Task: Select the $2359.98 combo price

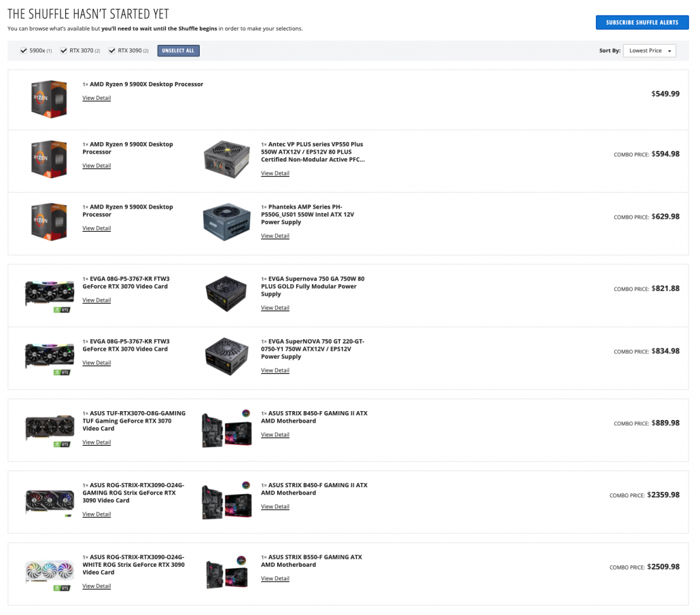Action: (x=663, y=495)
